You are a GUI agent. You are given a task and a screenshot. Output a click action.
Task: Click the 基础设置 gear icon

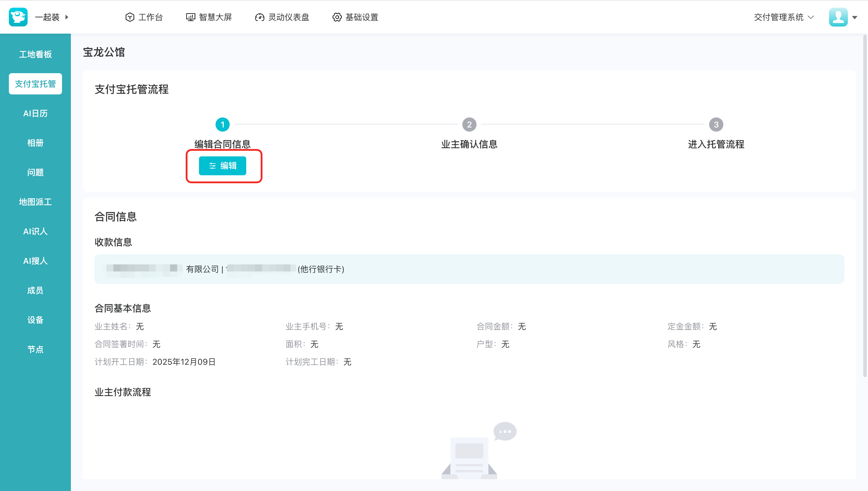(x=337, y=17)
